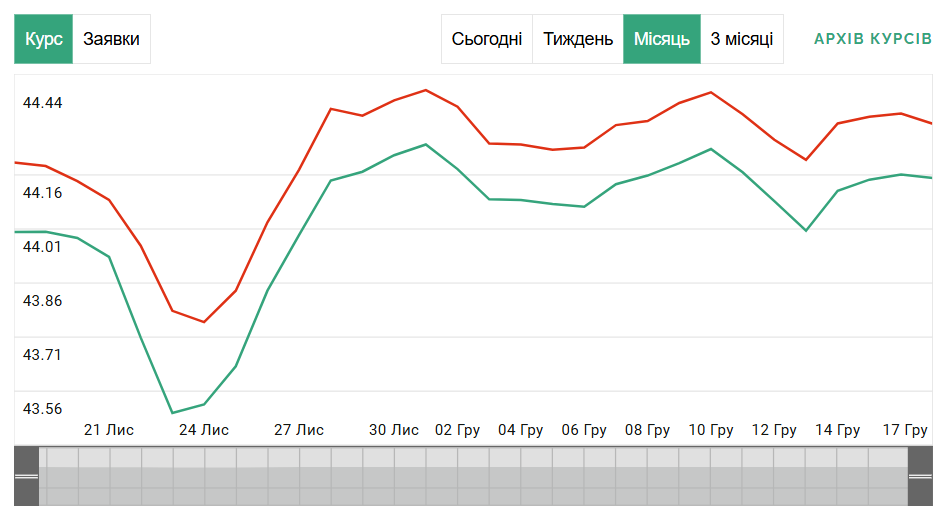This screenshot has width=943, height=521.
Task: Click the 44.44 value axis label
Action: pyautogui.click(x=42, y=103)
